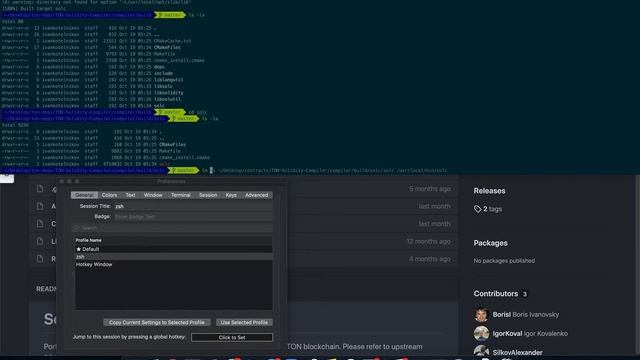The image size is (640, 360).
Task: Open the Session tab
Action: pos(208,195)
